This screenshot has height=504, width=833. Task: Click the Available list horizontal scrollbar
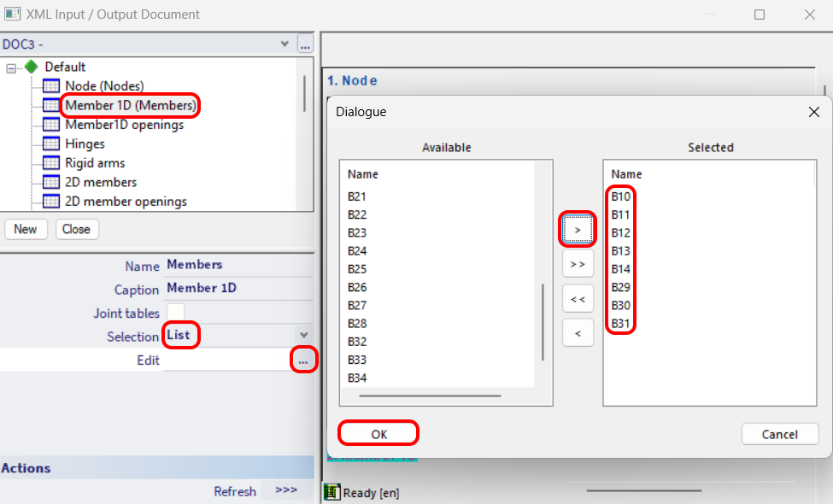[430, 396]
